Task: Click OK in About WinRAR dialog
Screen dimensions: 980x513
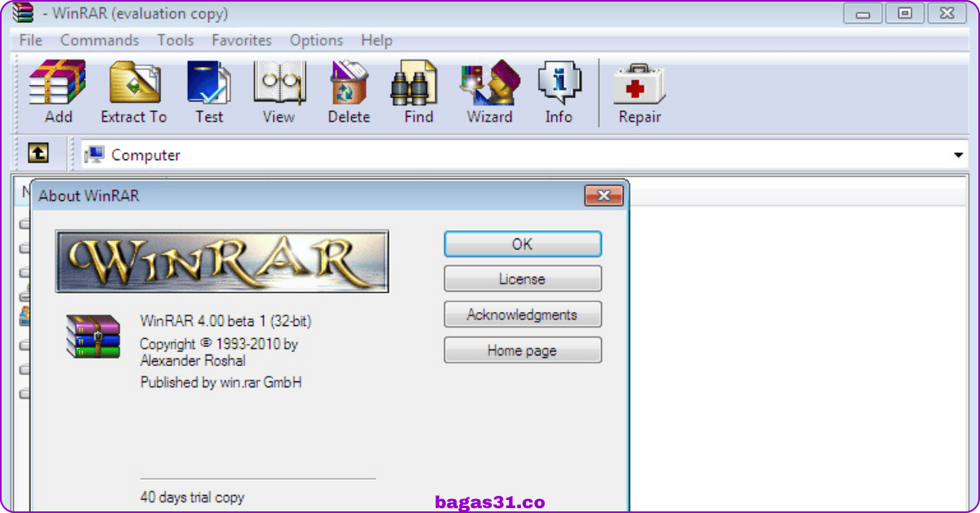Action: [523, 243]
